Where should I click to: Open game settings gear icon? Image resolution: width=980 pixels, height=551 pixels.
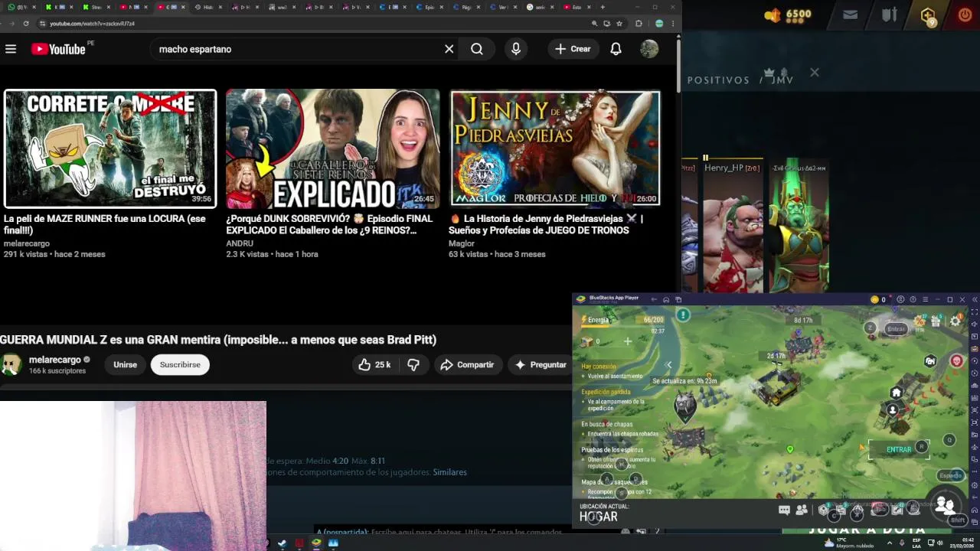[x=955, y=321]
